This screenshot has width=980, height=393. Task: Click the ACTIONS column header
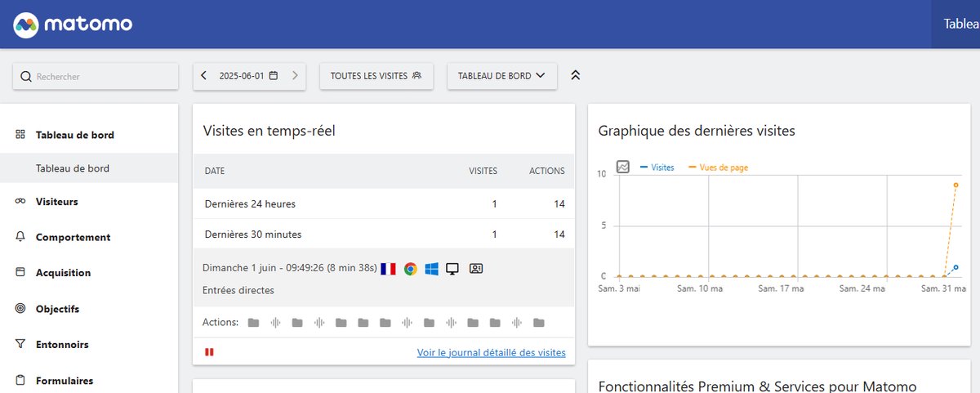(x=546, y=172)
